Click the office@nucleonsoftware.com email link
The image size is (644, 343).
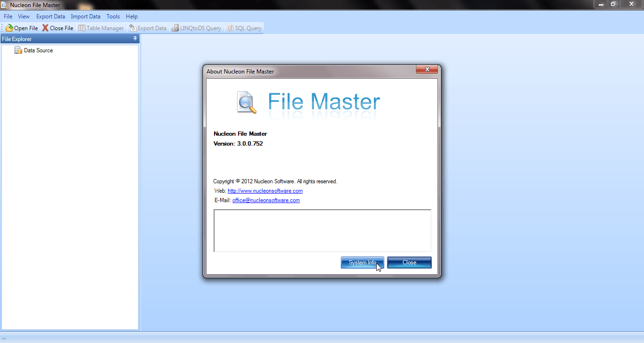[x=266, y=200]
